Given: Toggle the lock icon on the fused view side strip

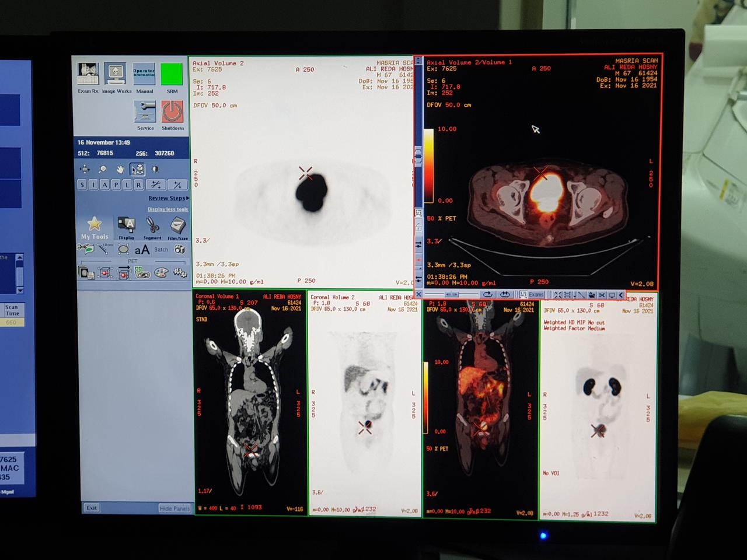Looking at the screenshot, I should (418, 228).
